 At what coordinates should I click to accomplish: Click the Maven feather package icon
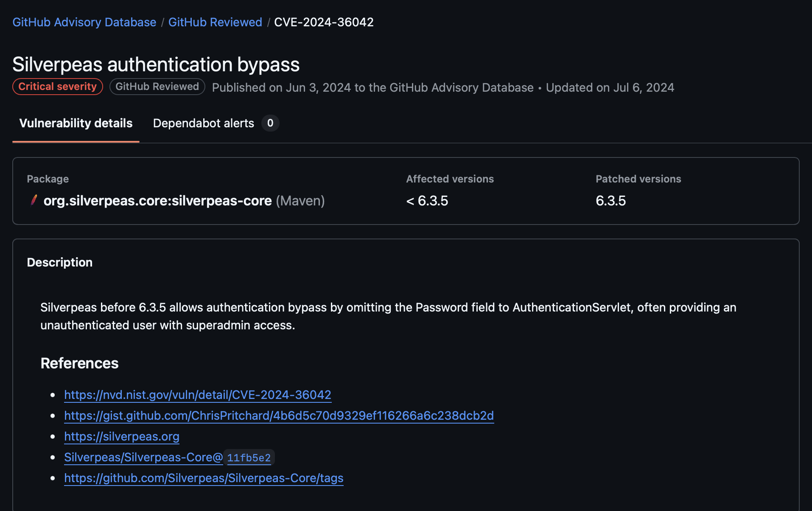[34, 200]
